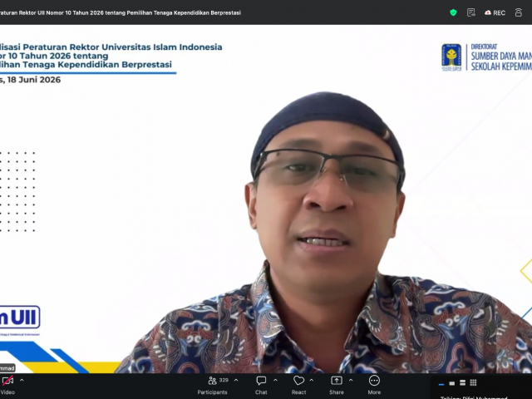532x399 pixels.
Task: Start video using the crossed camera icon
Action: coord(7,381)
